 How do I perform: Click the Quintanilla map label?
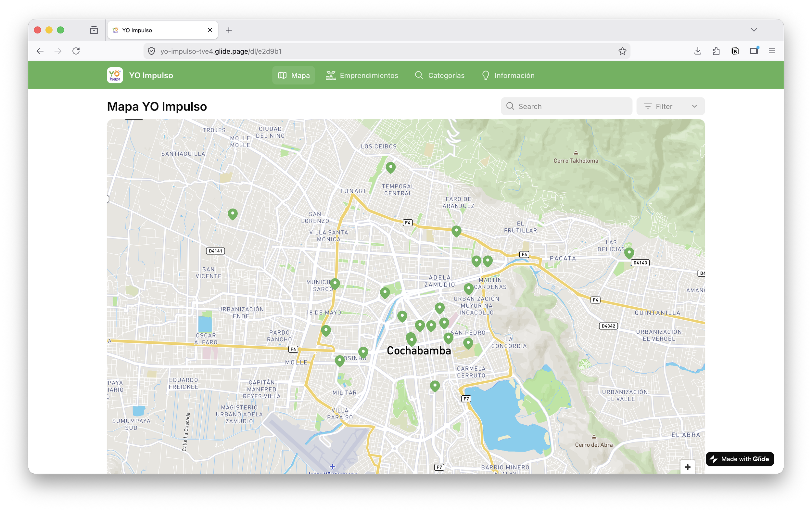[x=657, y=313]
